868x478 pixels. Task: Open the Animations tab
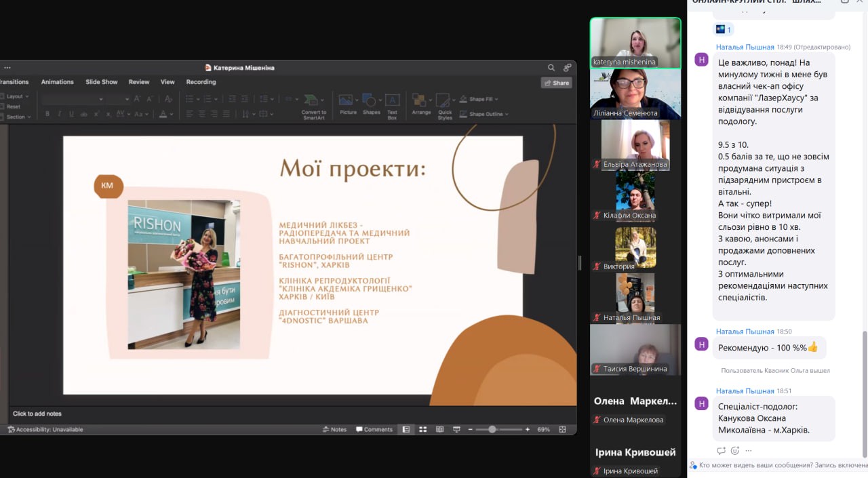click(x=57, y=82)
